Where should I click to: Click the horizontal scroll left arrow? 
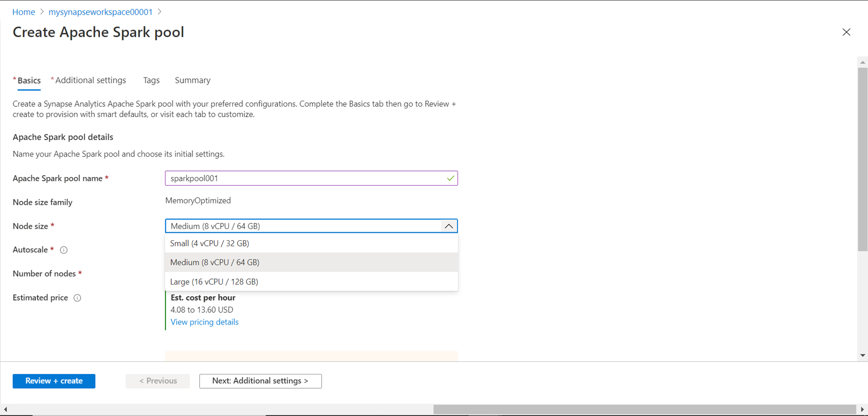click(x=5, y=409)
